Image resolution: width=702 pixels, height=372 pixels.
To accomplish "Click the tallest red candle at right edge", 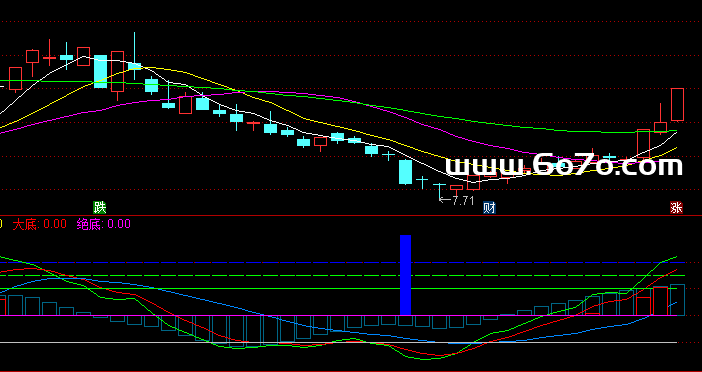I will pyautogui.click(x=677, y=105).
